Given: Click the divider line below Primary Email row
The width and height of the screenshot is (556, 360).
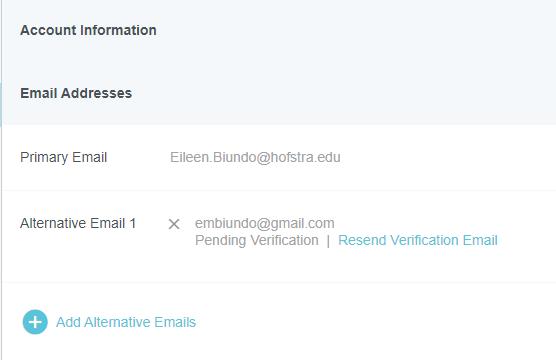Looking at the screenshot, I should [279, 190].
